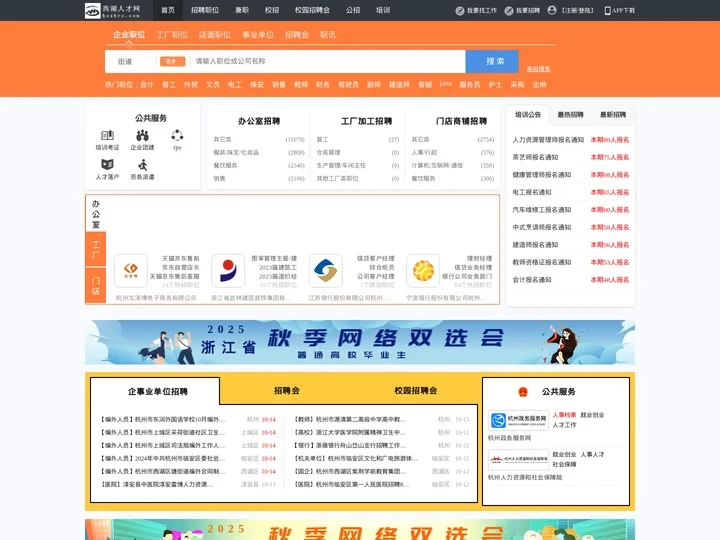Select the 企业职位 search tab
720x540 pixels.
tap(129, 34)
